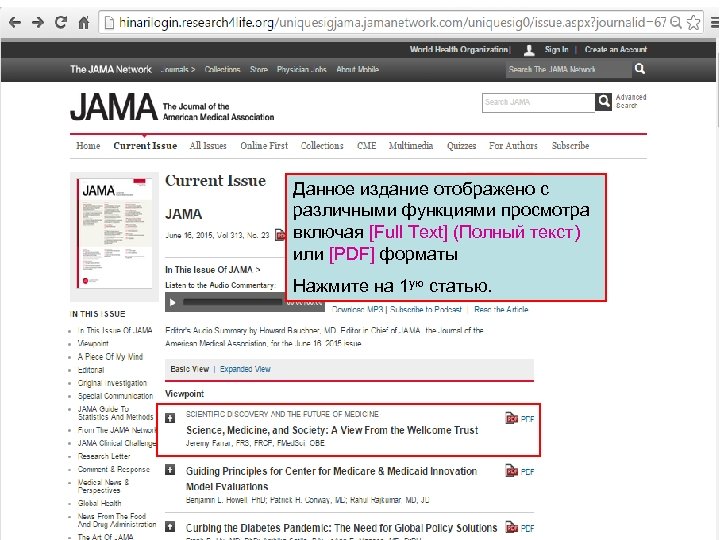The height and width of the screenshot is (540, 720).
Task: Submit JAMA Network search magnifier icon
Action: coord(640,69)
